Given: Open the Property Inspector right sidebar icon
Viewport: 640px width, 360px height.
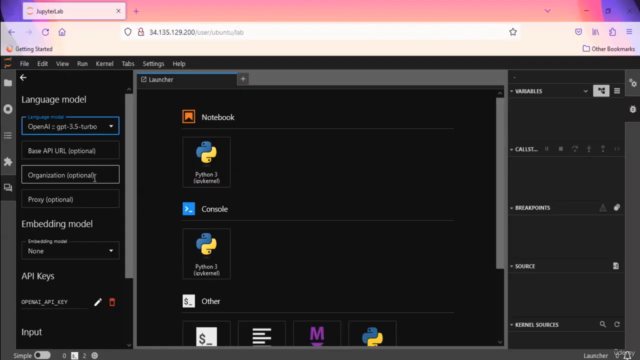Looking at the screenshot, I should [x=633, y=83].
